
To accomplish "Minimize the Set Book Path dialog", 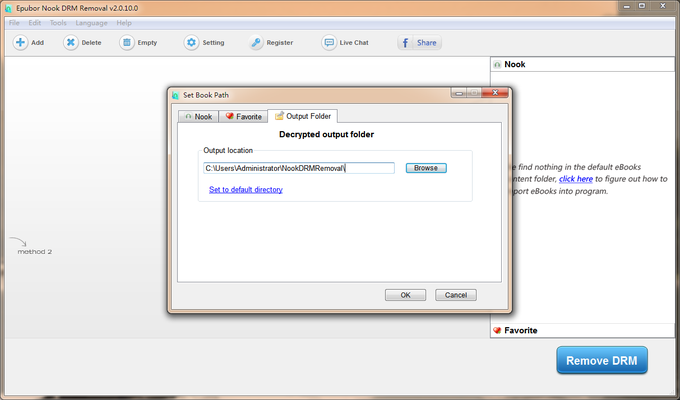I will pos(459,93).
